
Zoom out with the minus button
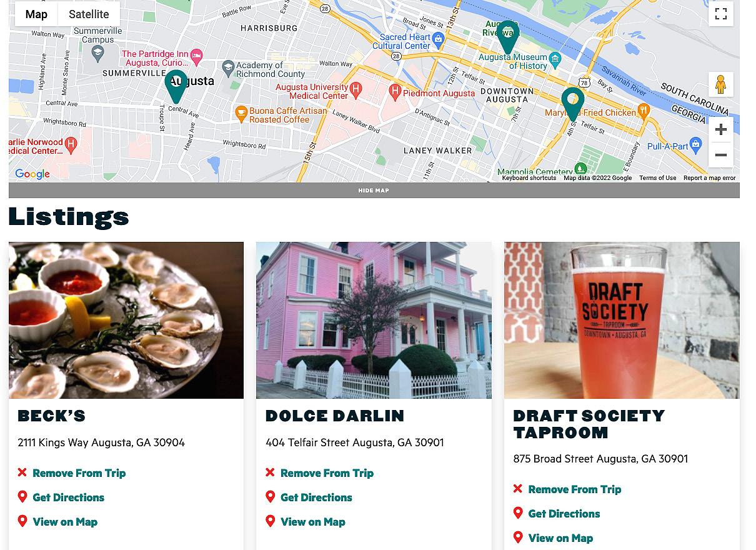click(720, 155)
